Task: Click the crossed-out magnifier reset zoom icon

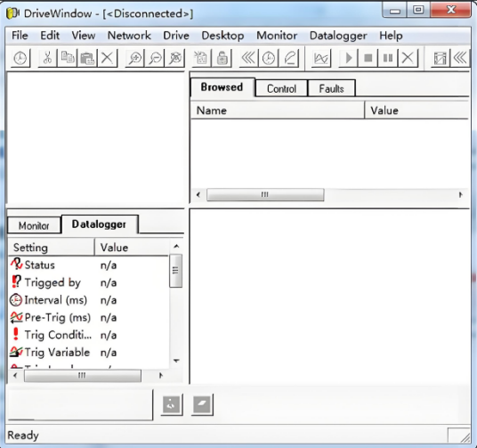Action: [x=175, y=58]
